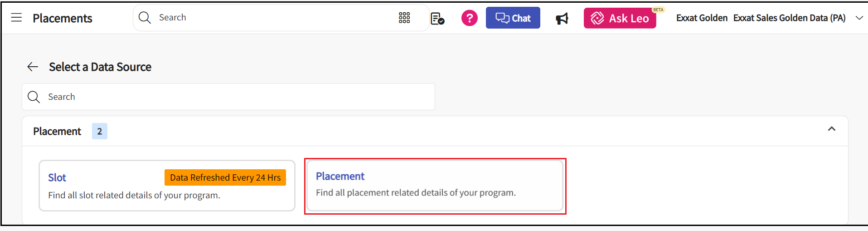Open the task checklist icon
The image size is (868, 231).
[437, 19]
